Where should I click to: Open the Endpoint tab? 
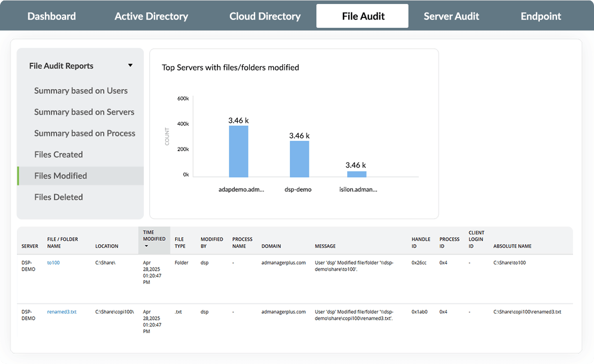click(541, 16)
